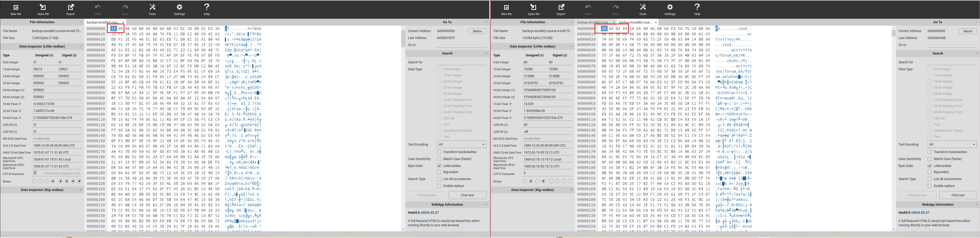980x238 pixels.
Task: Open Text Encoding dropdown in left window
Action: click(x=461, y=144)
